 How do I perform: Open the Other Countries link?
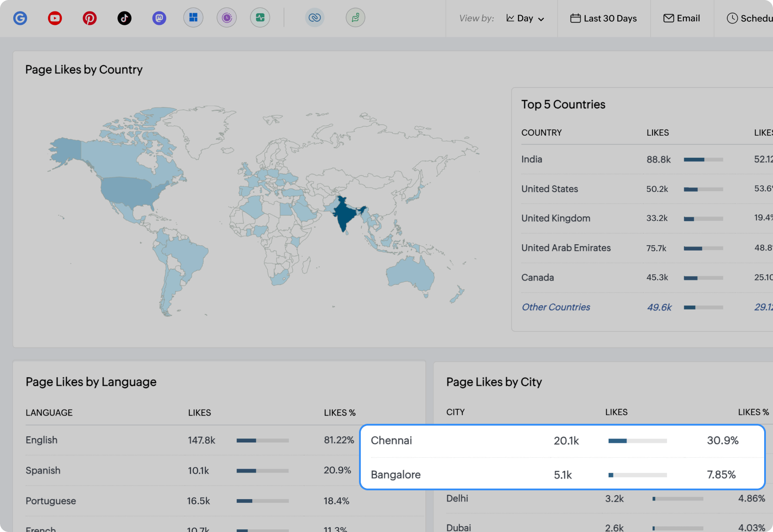(x=555, y=307)
